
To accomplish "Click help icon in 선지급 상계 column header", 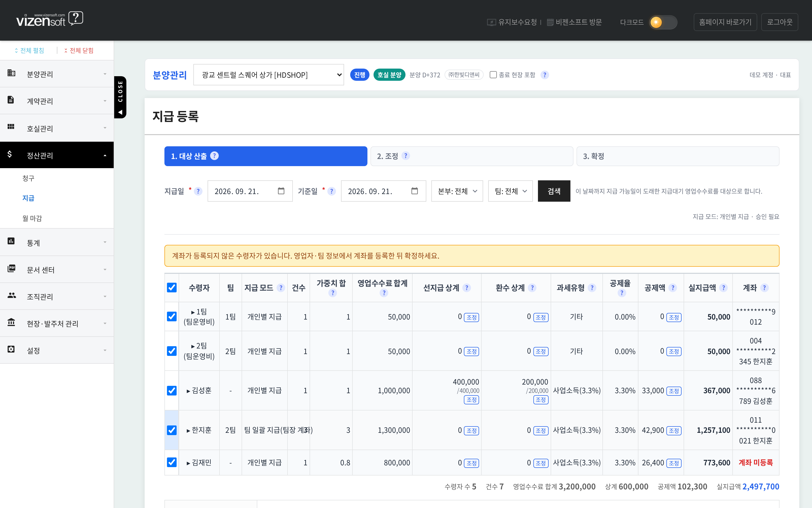I will coord(467,288).
